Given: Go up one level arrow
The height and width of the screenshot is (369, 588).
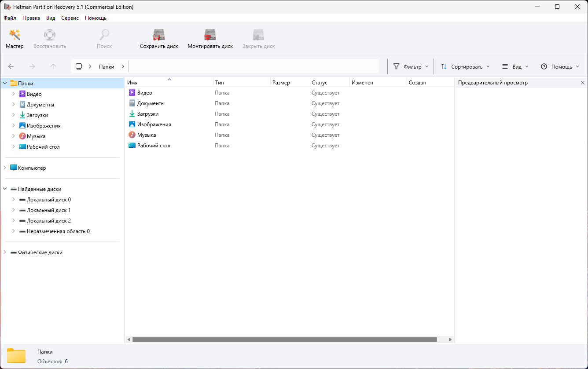Looking at the screenshot, I should coord(53,66).
